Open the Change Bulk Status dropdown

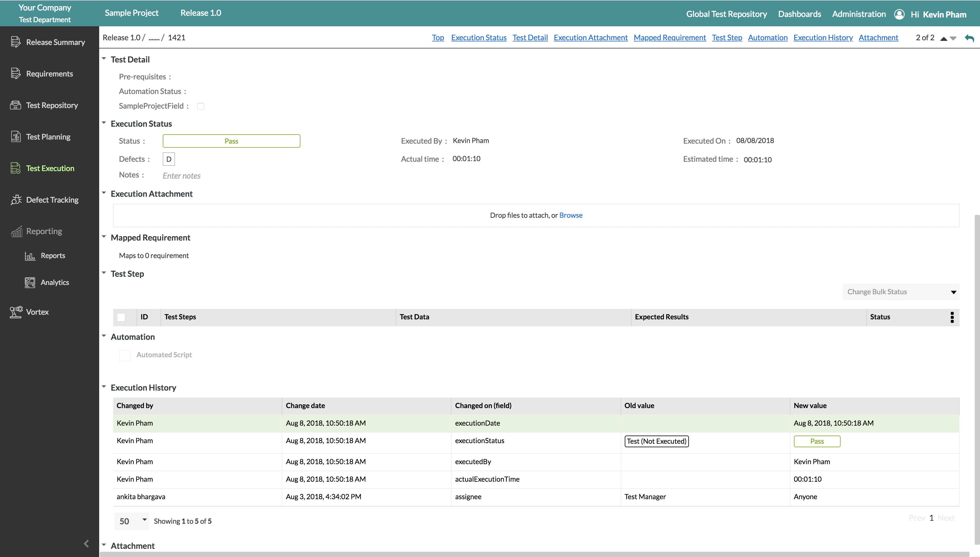point(901,292)
